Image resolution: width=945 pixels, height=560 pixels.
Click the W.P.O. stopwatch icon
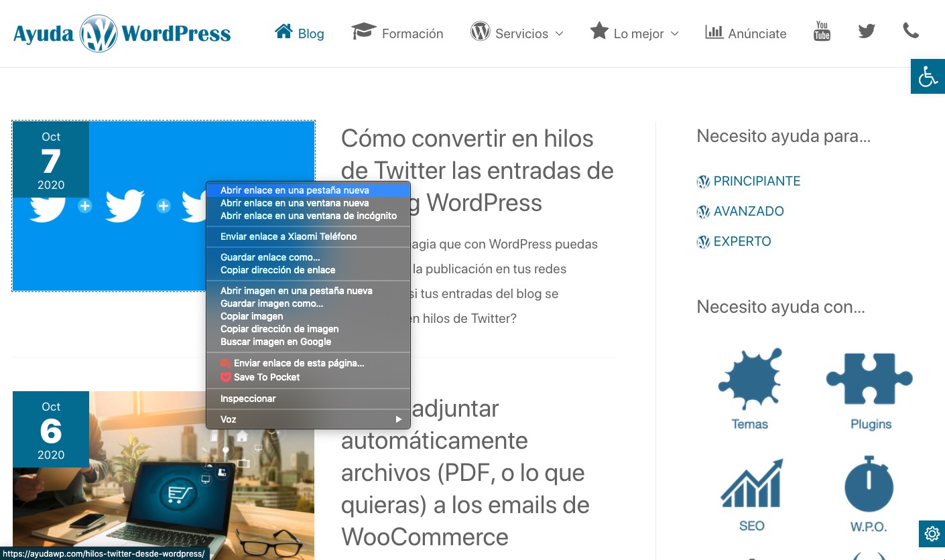869,485
